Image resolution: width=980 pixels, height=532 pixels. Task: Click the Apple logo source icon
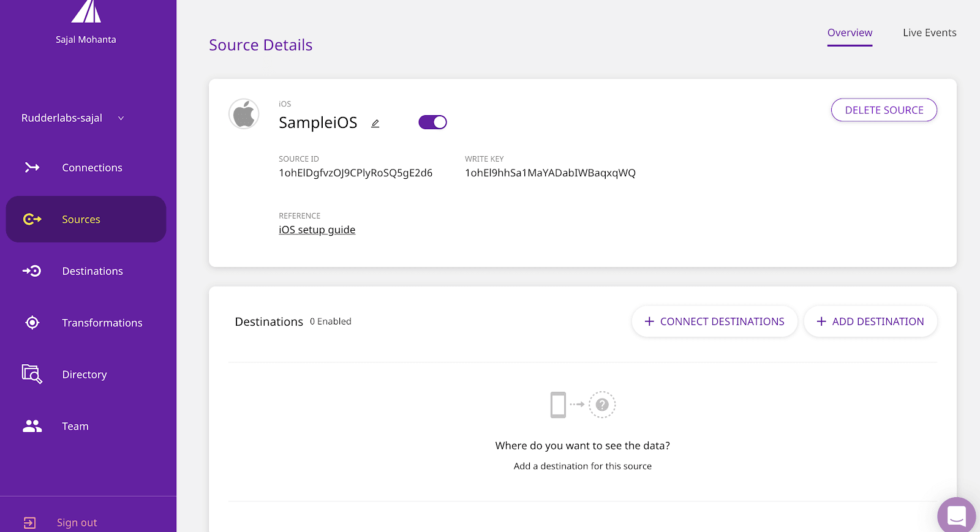[x=244, y=114]
